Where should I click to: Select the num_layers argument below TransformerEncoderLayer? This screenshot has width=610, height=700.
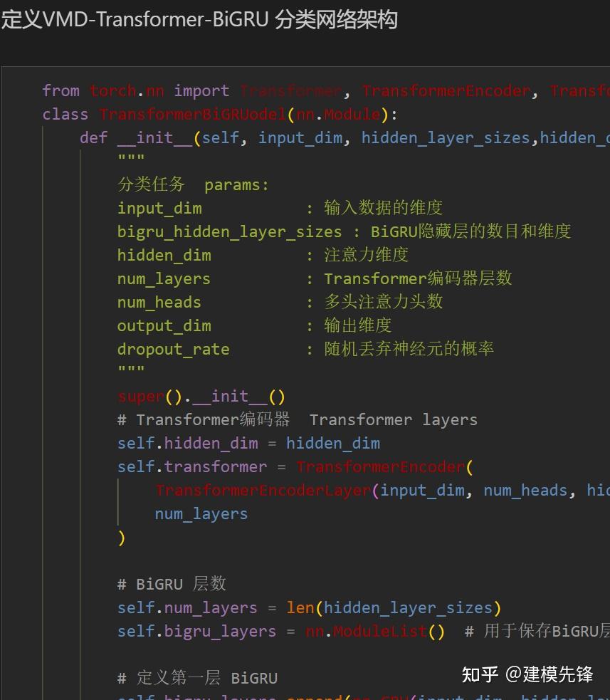pyautogui.click(x=201, y=513)
